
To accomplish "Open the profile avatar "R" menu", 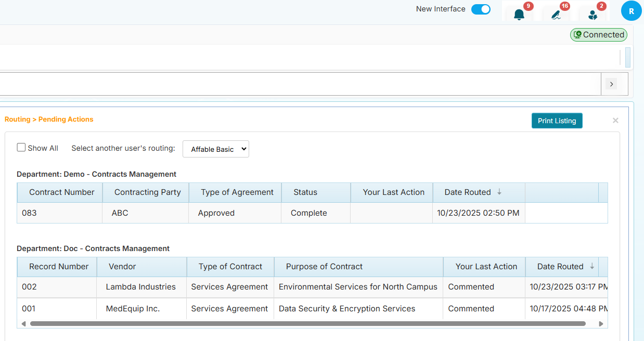I will tap(631, 10).
